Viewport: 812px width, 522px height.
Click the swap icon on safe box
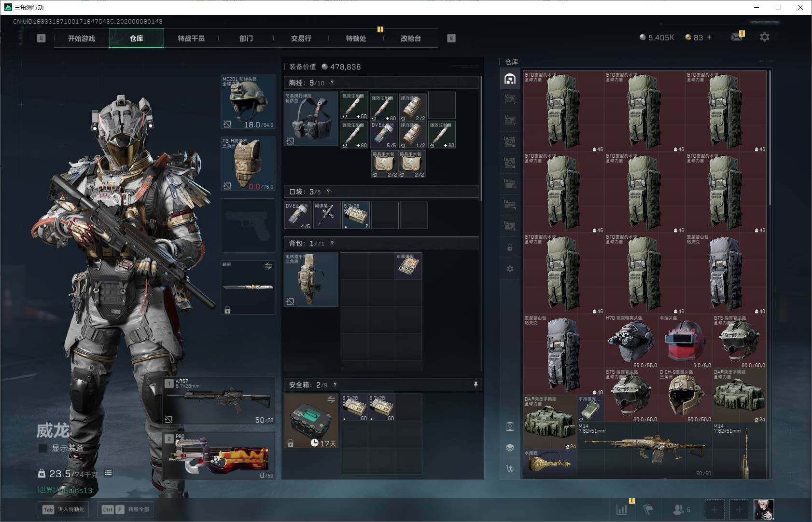[x=331, y=399]
